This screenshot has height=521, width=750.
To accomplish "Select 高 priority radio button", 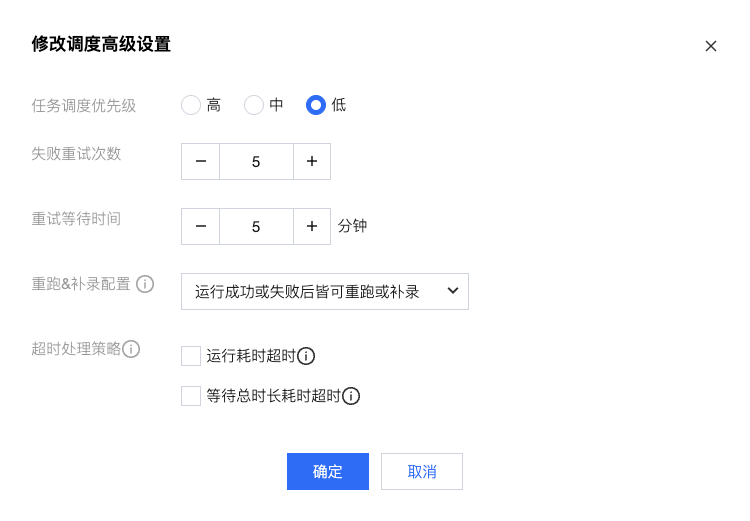I will point(191,105).
